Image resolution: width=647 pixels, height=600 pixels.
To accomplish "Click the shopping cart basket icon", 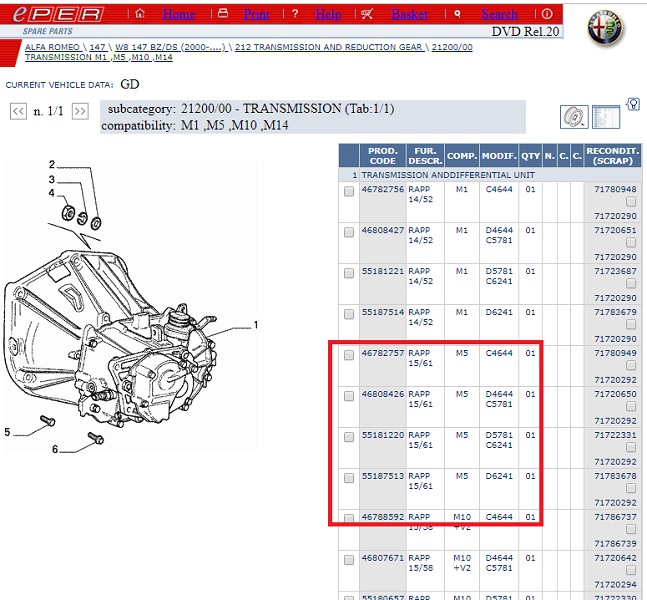I will pyautogui.click(x=367, y=14).
